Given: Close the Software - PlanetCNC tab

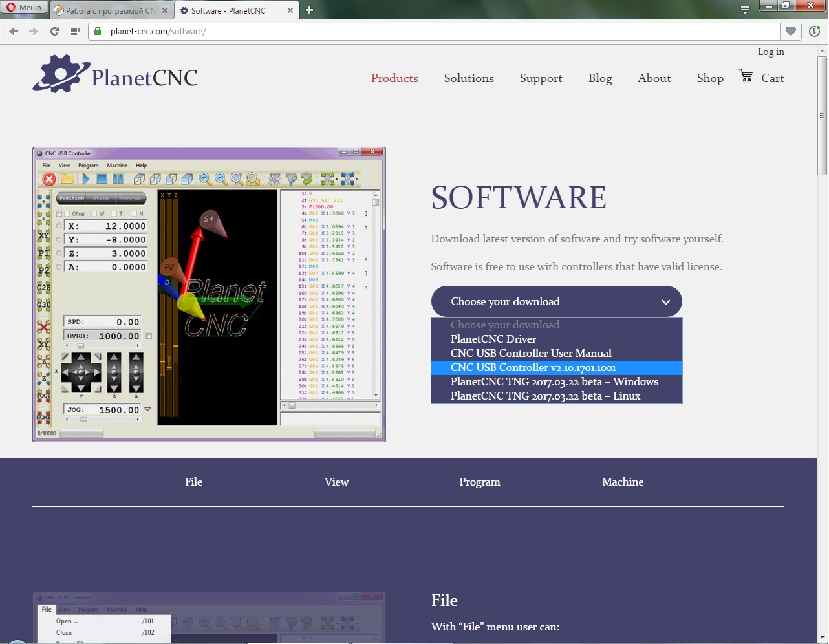Looking at the screenshot, I should [290, 10].
